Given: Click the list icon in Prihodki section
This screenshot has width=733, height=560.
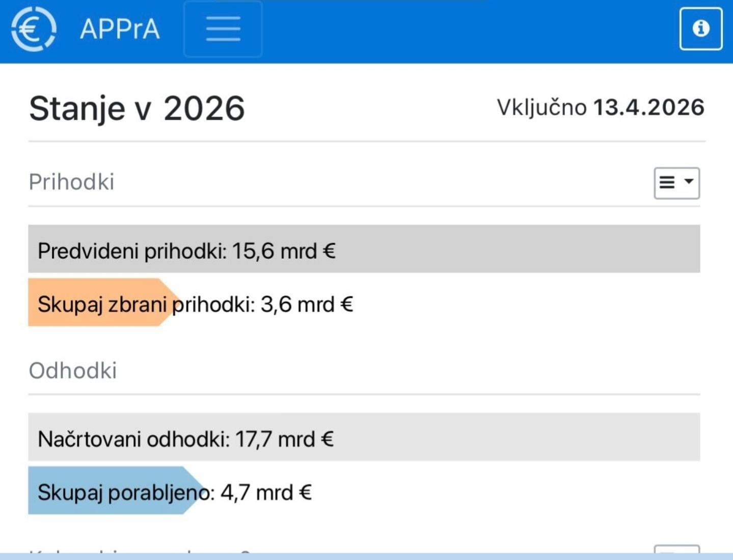Looking at the screenshot, I should (x=667, y=182).
